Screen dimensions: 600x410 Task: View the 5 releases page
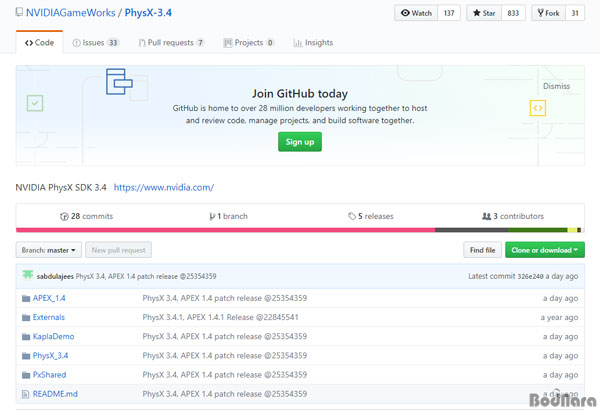371,216
